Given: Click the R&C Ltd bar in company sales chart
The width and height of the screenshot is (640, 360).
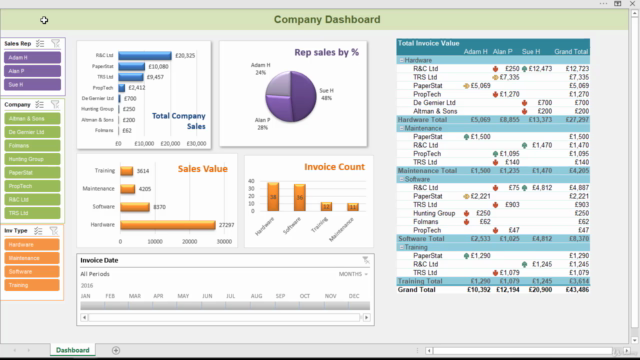Looking at the screenshot, I should pos(145,56).
